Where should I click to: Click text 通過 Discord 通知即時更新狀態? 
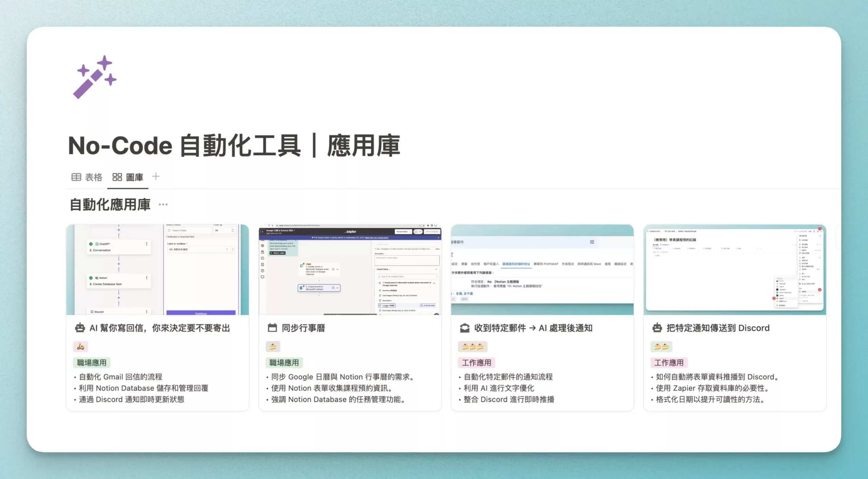pyautogui.click(x=132, y=399)
